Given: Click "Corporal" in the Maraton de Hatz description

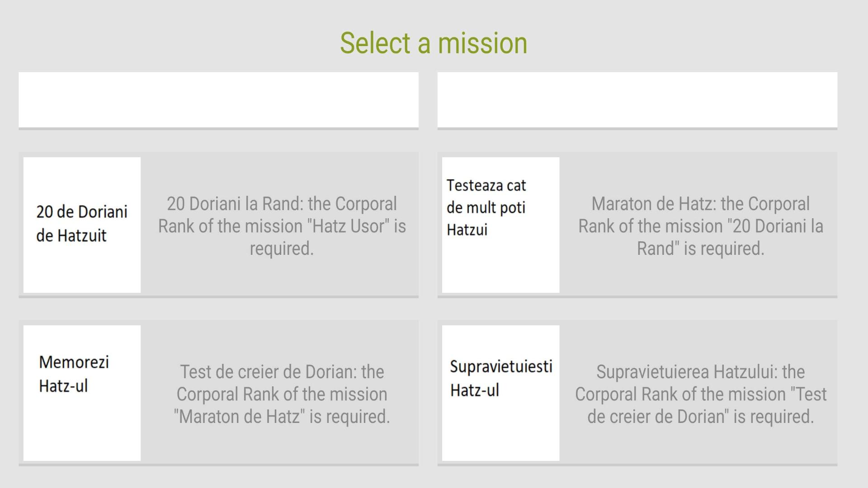Looking at the screenshot, I should tap(778, 204).
